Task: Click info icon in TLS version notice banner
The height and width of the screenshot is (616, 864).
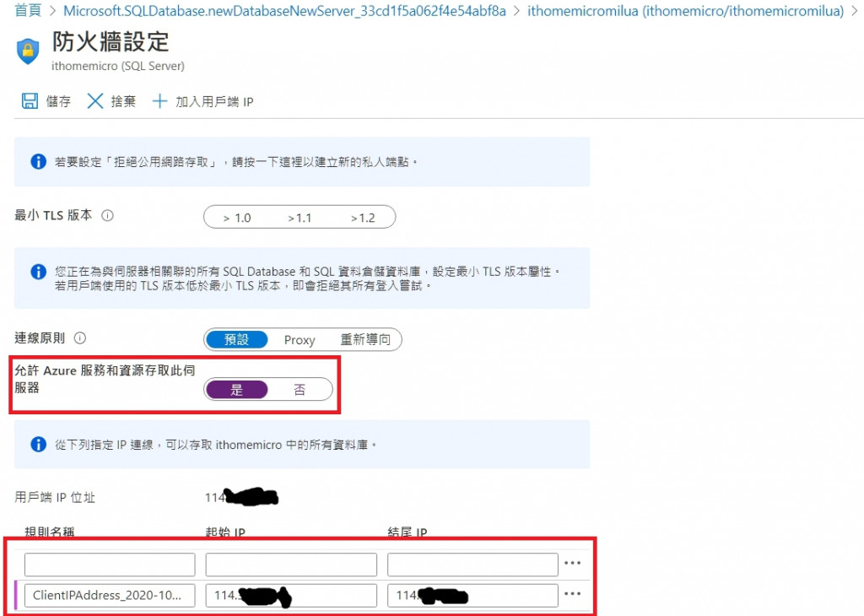Action: (38, 272)
